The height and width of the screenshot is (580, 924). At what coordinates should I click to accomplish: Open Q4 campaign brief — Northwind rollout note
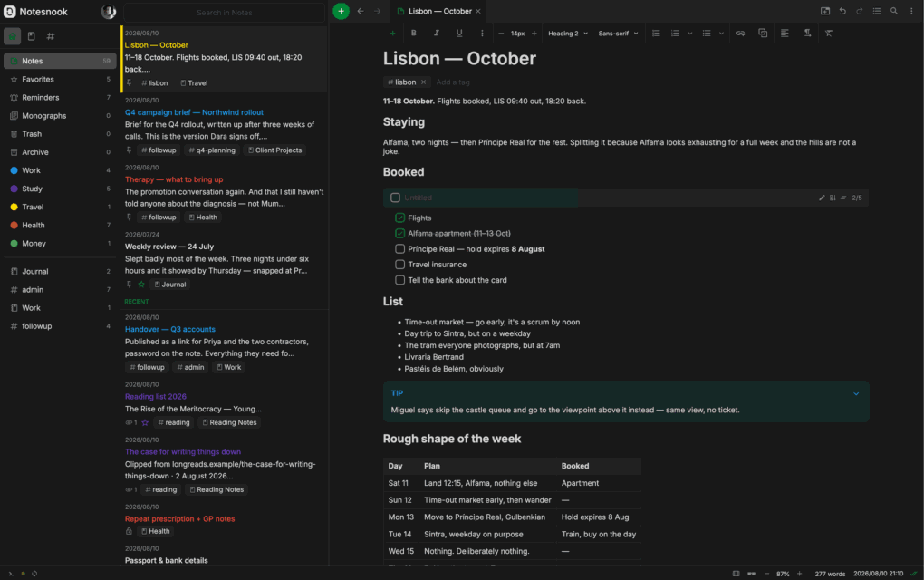(x=224, y=126)
